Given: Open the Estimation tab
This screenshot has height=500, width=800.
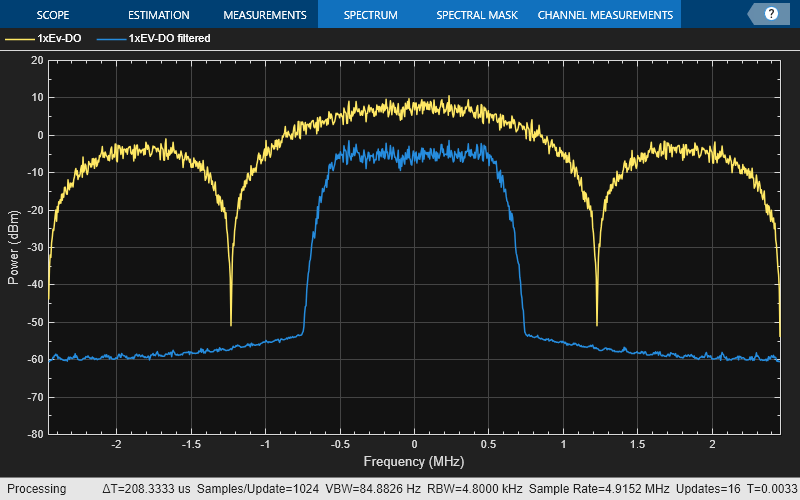Looking at the screenshot, I should (158, 15).
